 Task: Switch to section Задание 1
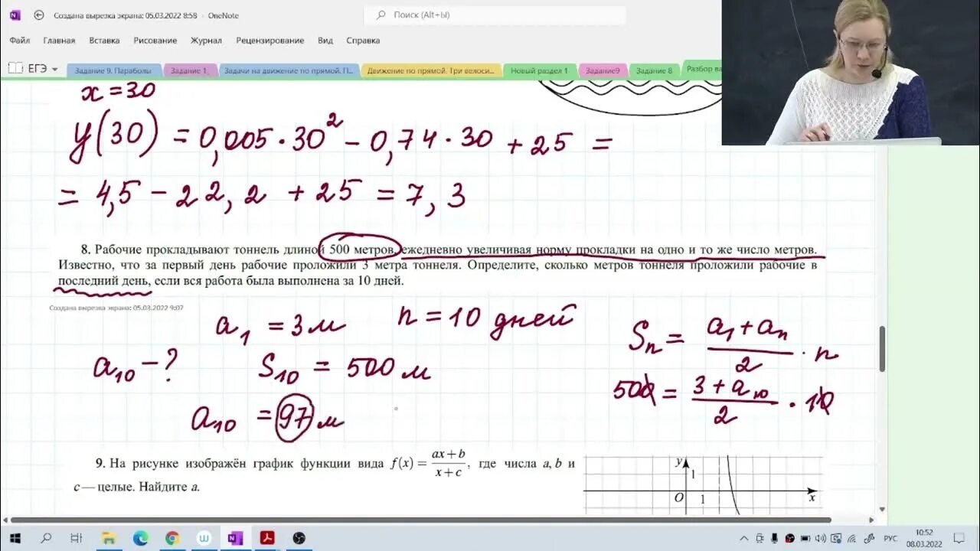point(189,70)
